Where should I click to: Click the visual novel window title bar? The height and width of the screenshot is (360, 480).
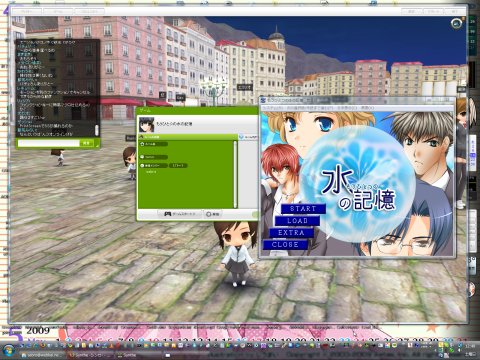point(357,100)
